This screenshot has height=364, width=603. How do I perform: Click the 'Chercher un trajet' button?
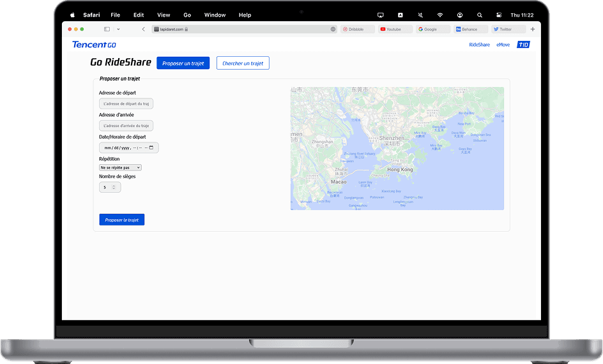coord(243,63)
